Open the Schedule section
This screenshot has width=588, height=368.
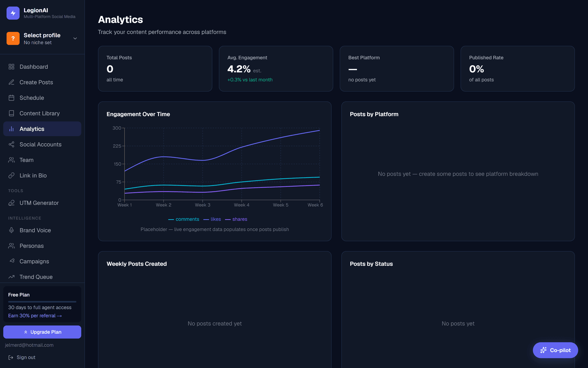42,98
